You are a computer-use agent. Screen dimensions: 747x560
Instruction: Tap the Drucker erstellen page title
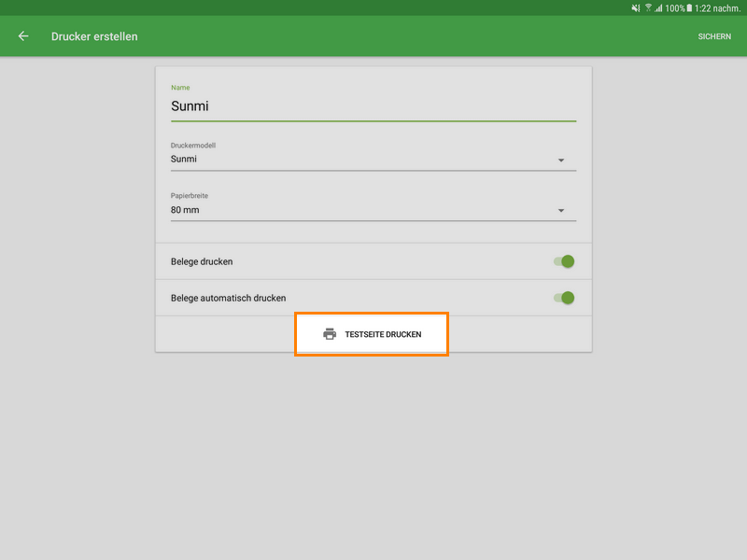tap(94, 36)
